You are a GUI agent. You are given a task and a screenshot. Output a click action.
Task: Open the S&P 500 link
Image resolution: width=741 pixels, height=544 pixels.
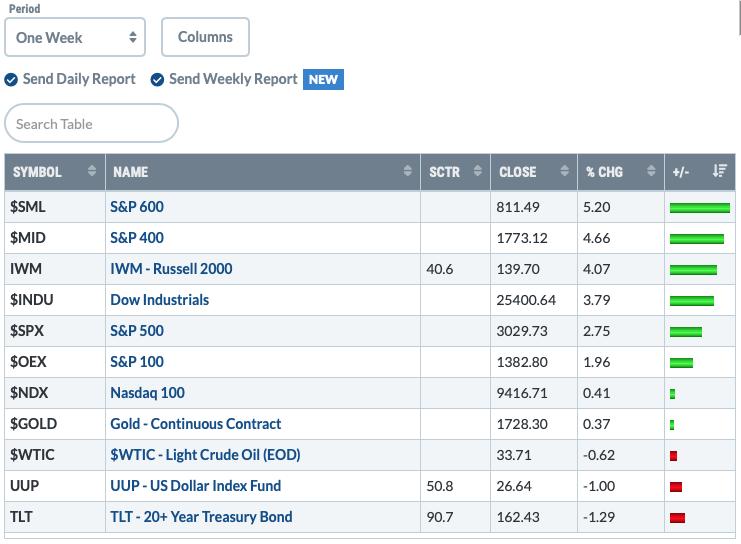point(137,330)
